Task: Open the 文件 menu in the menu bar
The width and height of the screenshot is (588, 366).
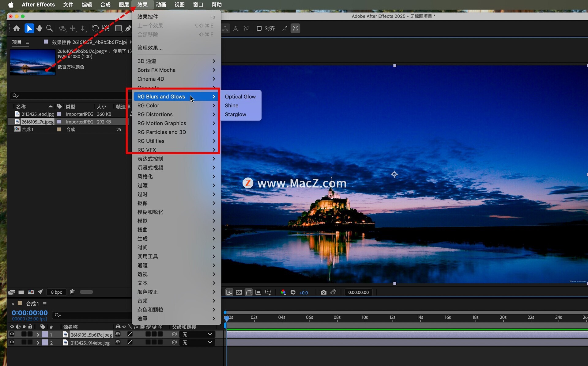Action: click(x=68, y=5)
